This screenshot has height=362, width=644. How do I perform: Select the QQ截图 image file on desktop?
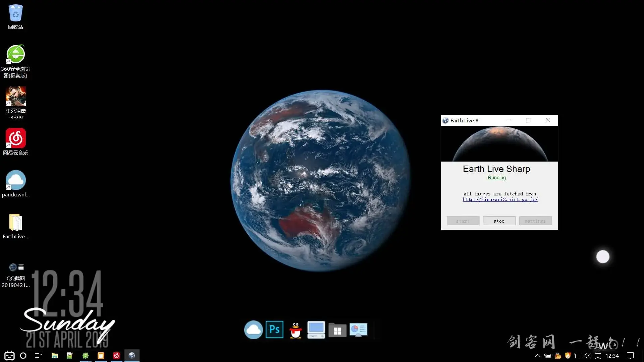coord(15,276)
